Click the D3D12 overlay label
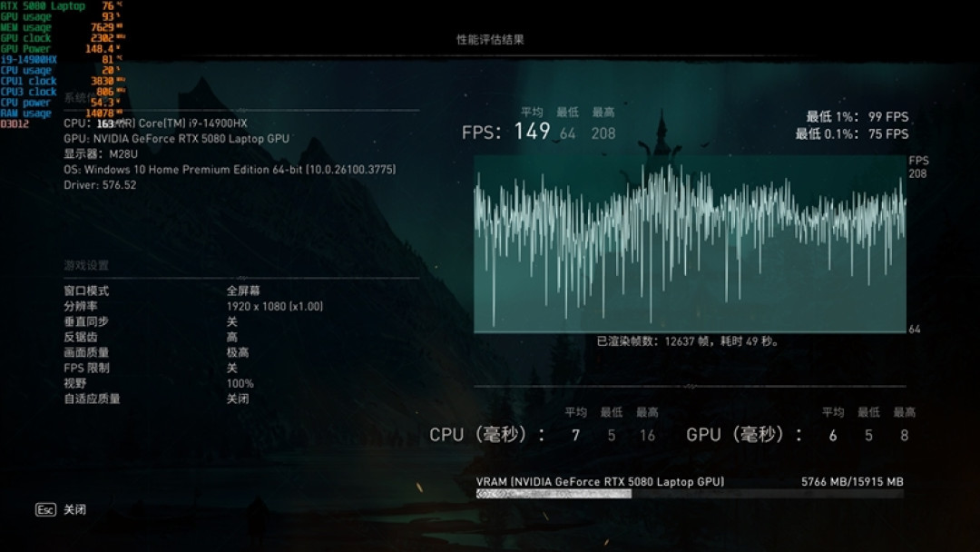The width and height of the screenshot is (980, 552). point(15,123)
